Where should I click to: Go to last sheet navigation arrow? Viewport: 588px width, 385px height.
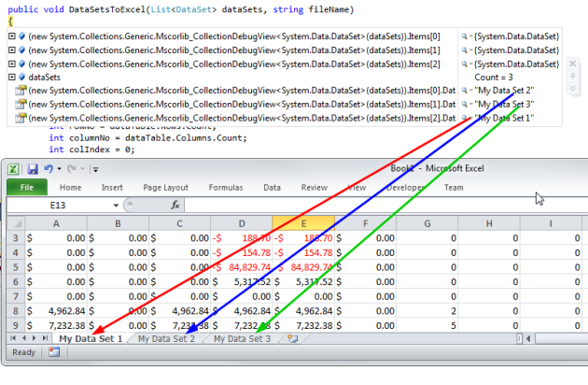point(45,338)
